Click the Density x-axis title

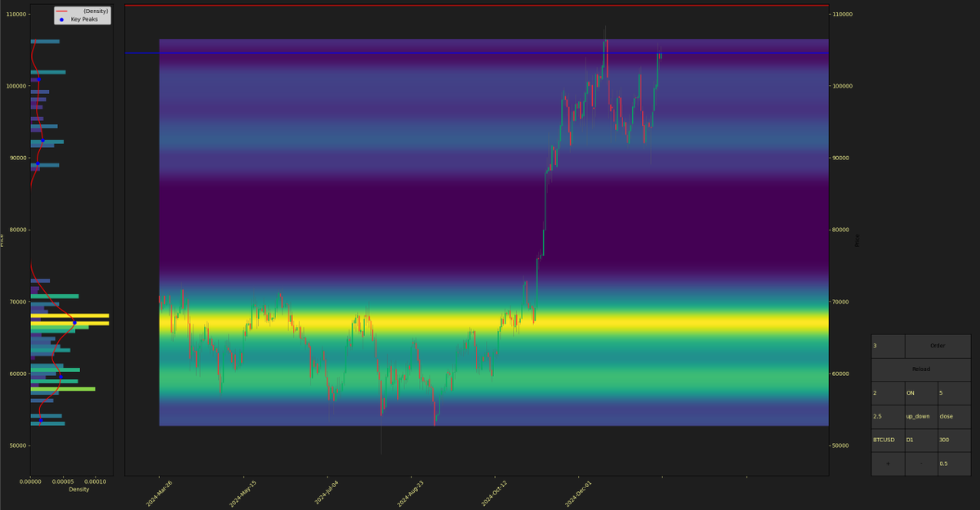(x=79, y=490)
